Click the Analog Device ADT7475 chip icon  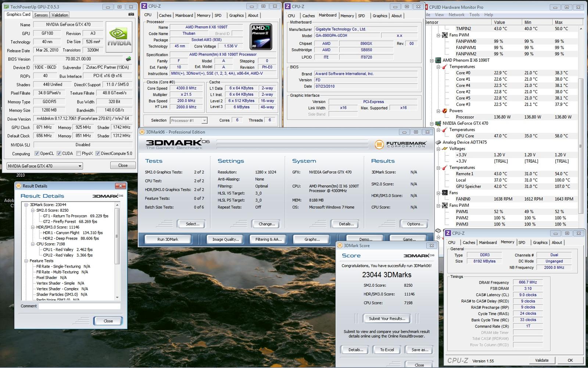pos(438,142)
